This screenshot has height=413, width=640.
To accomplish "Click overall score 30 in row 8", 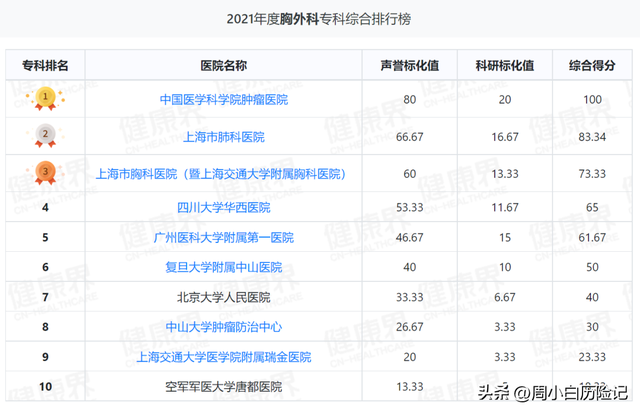I will (x=592, y=327).
